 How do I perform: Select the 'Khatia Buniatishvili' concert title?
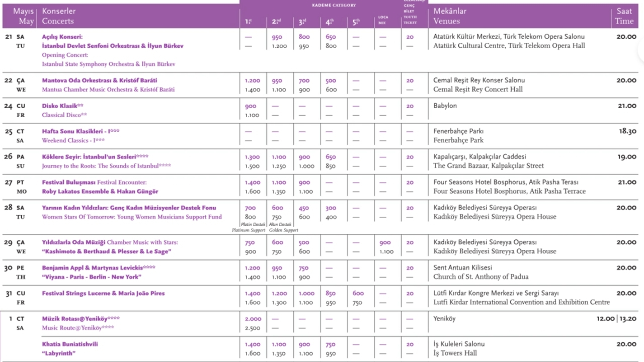tap(70, 344)
